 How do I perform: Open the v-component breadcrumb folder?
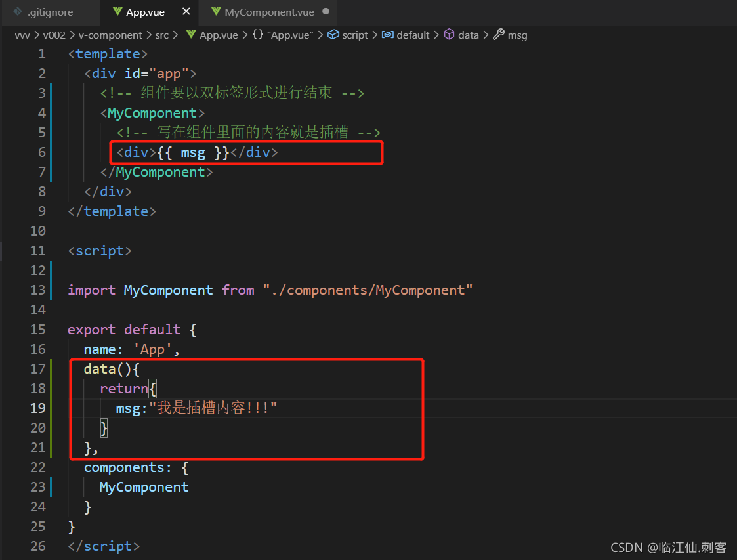(110, 35)
